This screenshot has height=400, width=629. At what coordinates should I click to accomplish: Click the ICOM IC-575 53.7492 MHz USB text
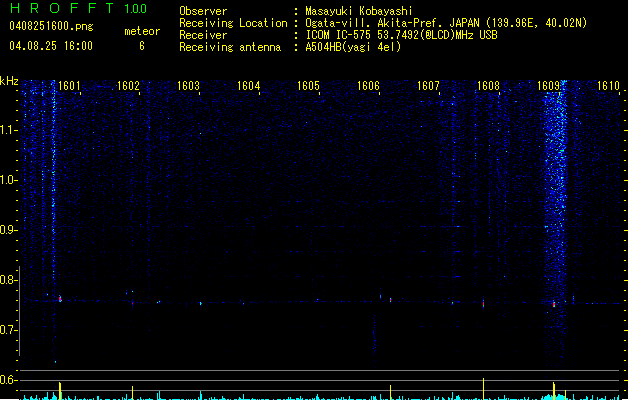[402, 35]
